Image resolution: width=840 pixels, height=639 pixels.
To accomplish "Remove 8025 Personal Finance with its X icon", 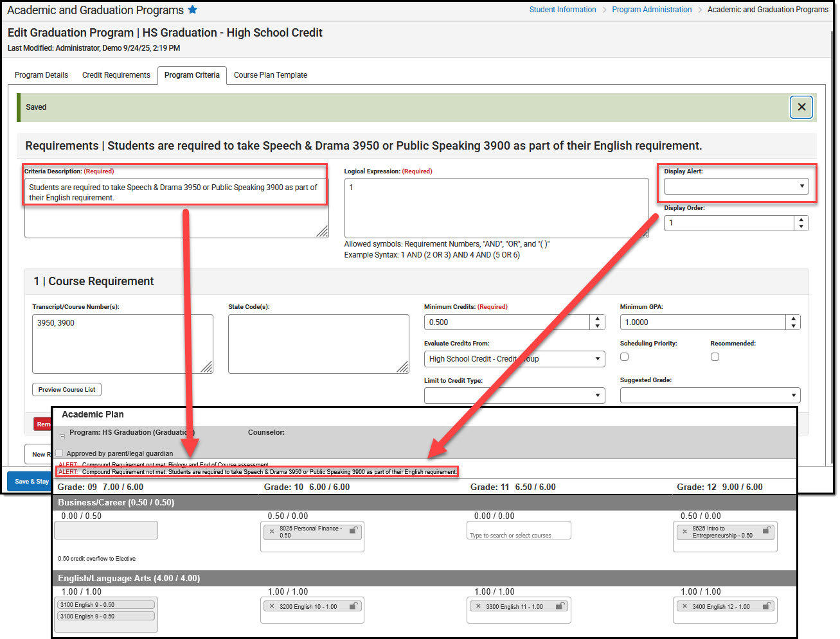I will (271, 532).
